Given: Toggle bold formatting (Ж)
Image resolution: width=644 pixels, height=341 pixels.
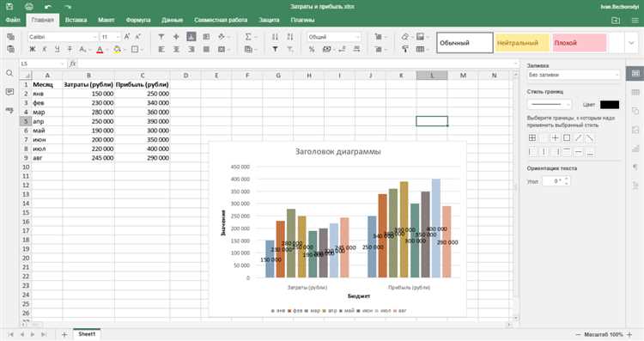Looking at the screenshot, I should (x=33, y=49).
